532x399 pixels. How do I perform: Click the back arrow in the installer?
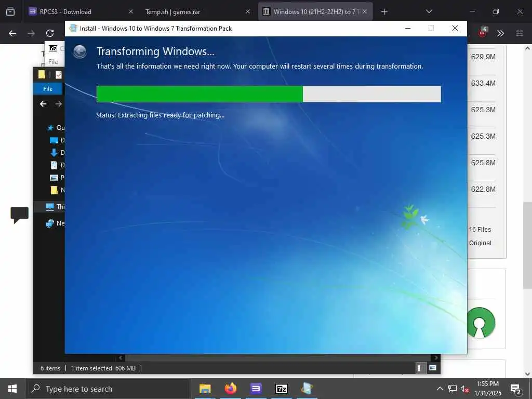tap(79, 52)
